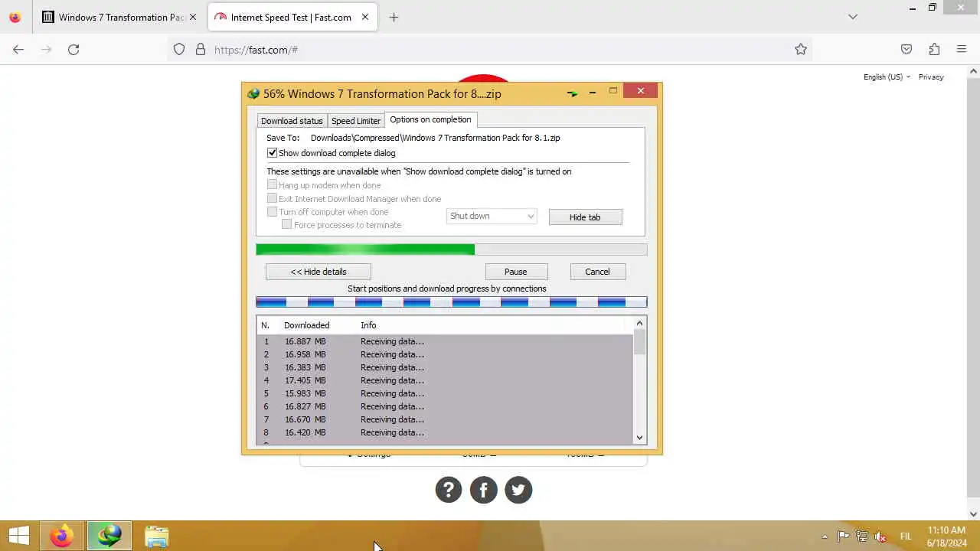Image resolution: width=980 pixels, height=551 pixels.
Task: Close the Windows 7 Transformation Pack tab
Action: point(193,17)
